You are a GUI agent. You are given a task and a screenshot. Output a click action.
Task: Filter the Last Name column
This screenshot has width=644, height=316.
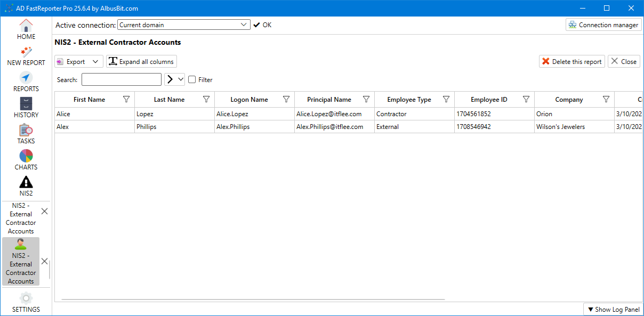pyautogui.click(x=206, y=99)
